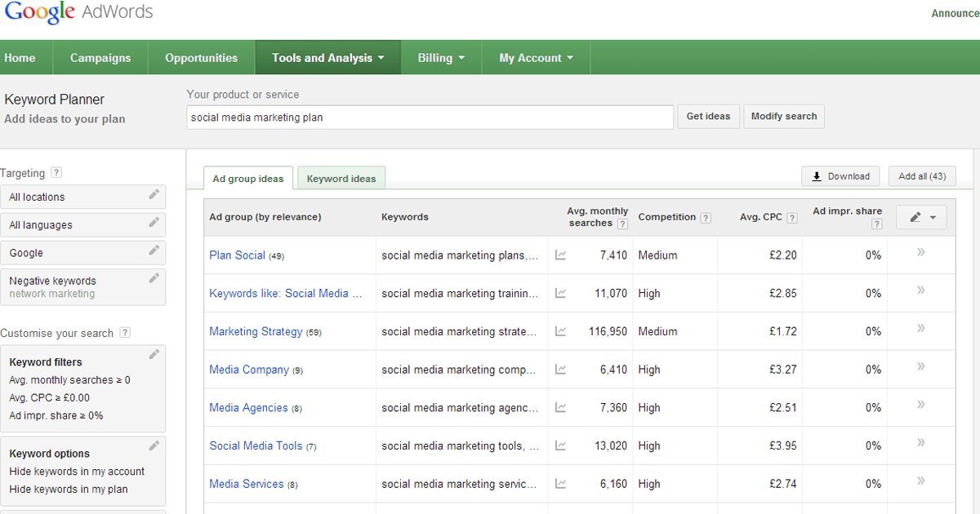Select the 116,950 searches cell
980x514 pixels.
[x=608, y=331]
